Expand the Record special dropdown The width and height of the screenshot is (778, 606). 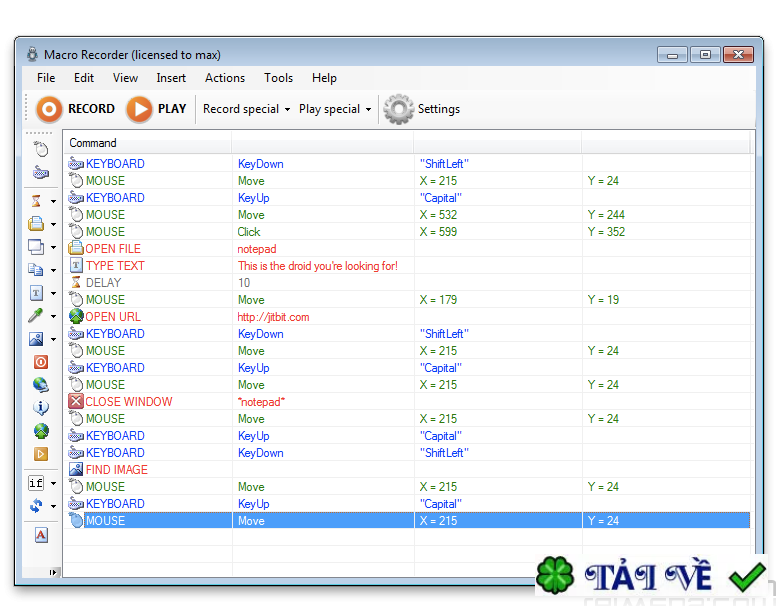click(246, 109)
